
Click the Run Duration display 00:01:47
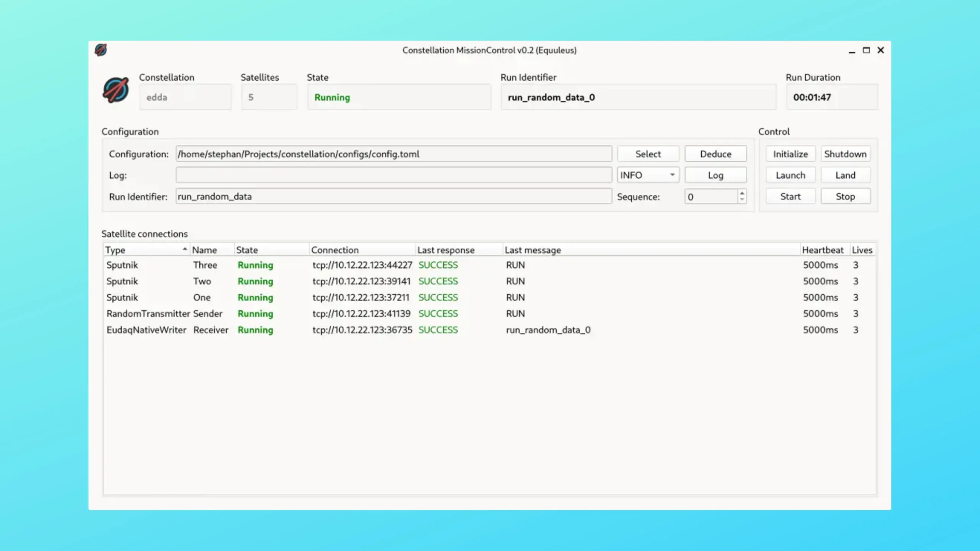pos(832,97)
